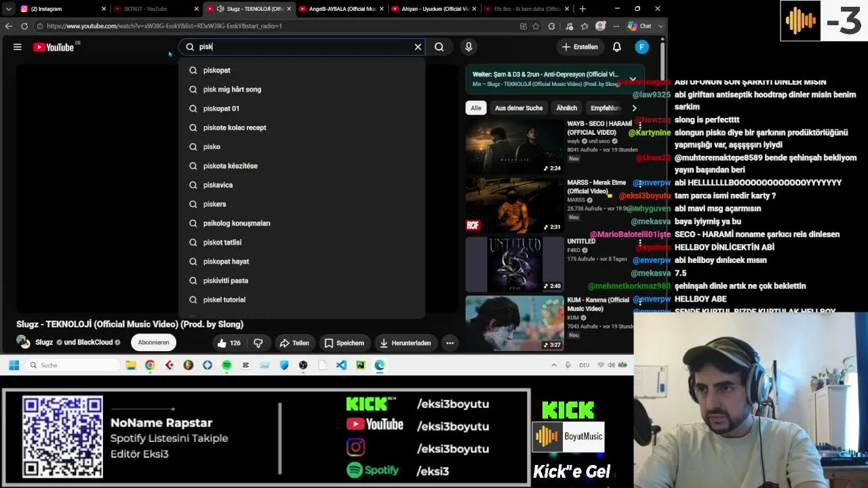Select the 'Ähnlich' filter chip

click(566, 108)
